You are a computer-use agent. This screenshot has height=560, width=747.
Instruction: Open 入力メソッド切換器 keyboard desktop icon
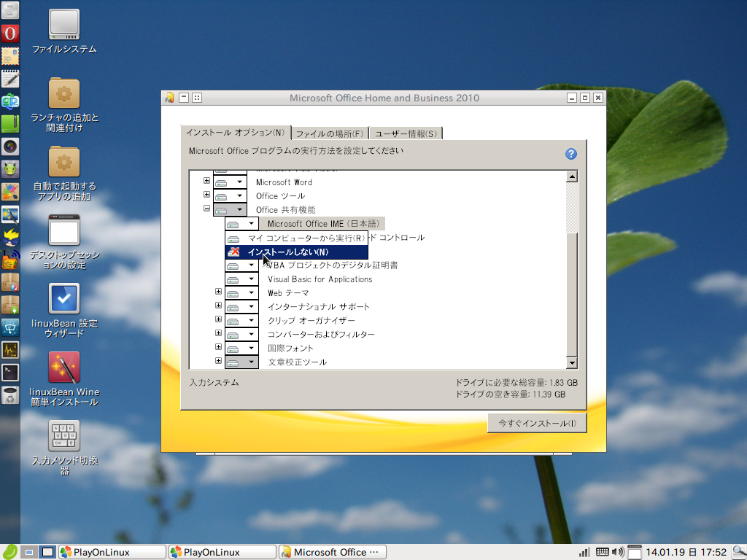(x=64, y=448)
